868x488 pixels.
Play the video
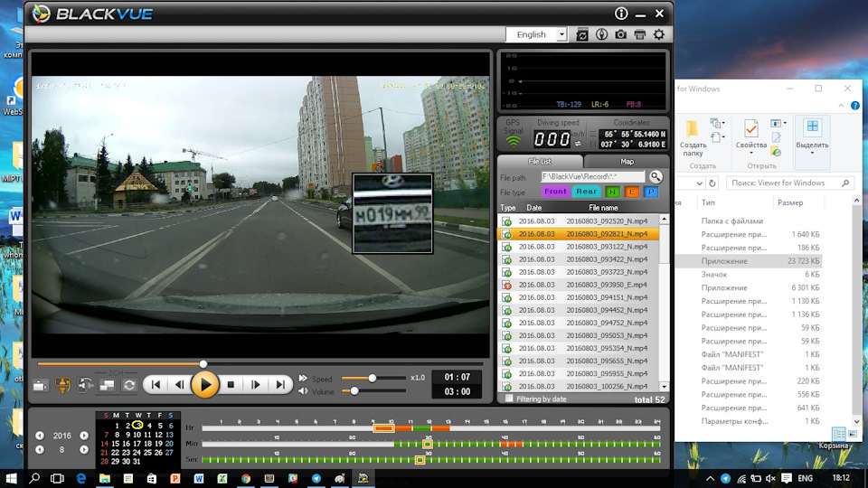tap(204, 385)
